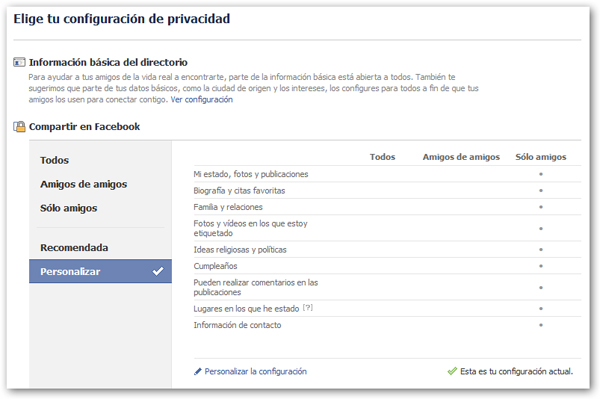
Task: Click 'Fotos y vídeos en los que estoy etiquetado'
Action: (250, 228)
